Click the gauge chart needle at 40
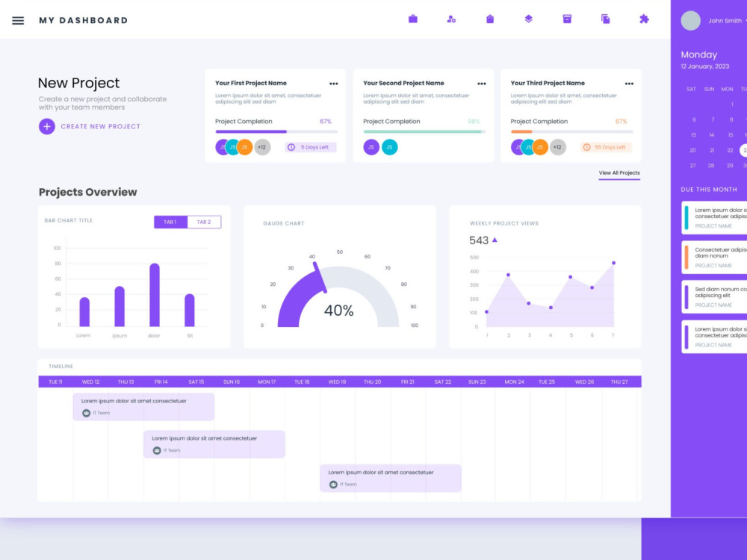Screen dimensions: 747x560 point(320,277)
